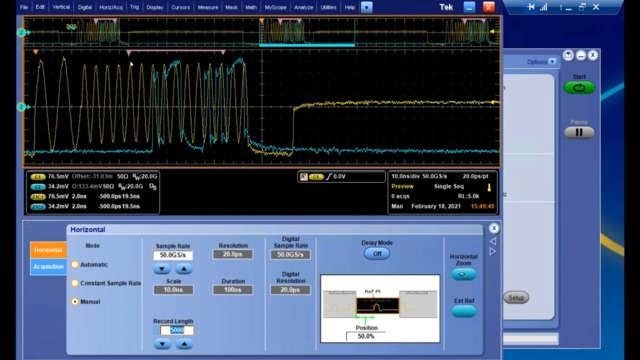Open the Trig menu
Image resolution: width=640 pixels, height=360 pixels.
click(134, 7)
